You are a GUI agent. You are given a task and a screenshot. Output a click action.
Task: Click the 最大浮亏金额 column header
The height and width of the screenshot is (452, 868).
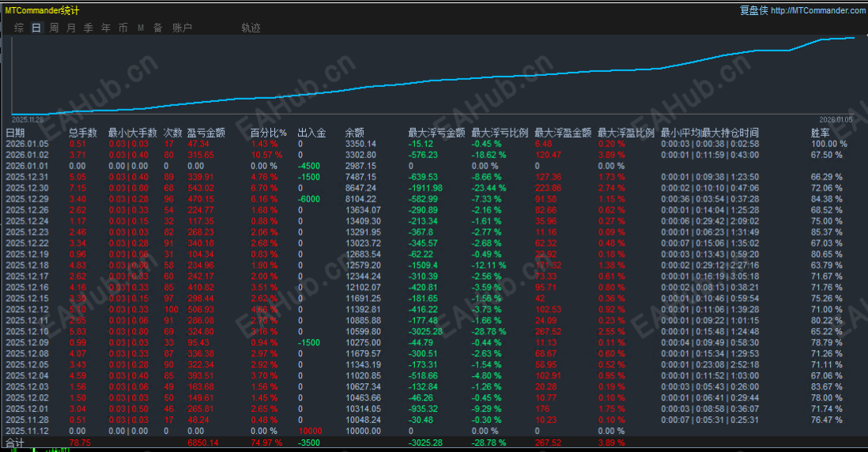[437, 133]
